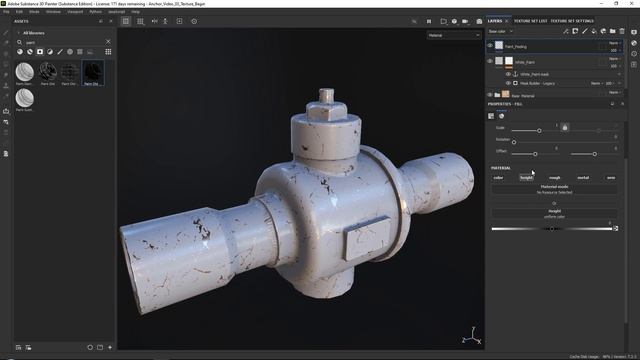Click the pause rendering icon above viewport
Viewport: 640px width, 360px height.
coord(429,21)
